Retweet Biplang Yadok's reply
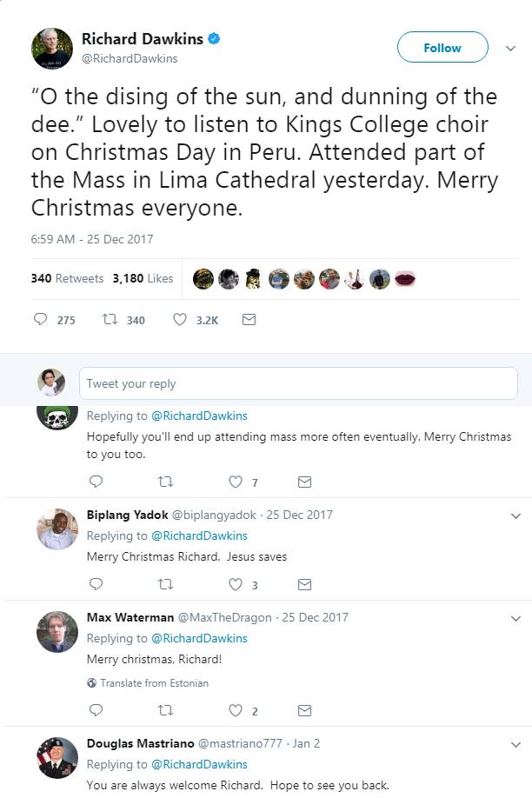 pyautogui.click(x=165, y=584)
